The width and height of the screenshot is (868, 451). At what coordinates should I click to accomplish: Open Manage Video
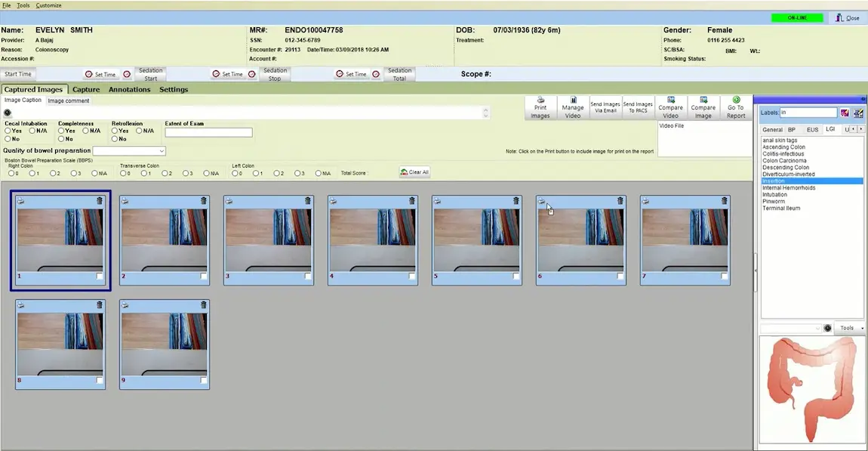[x=573, y=107]
